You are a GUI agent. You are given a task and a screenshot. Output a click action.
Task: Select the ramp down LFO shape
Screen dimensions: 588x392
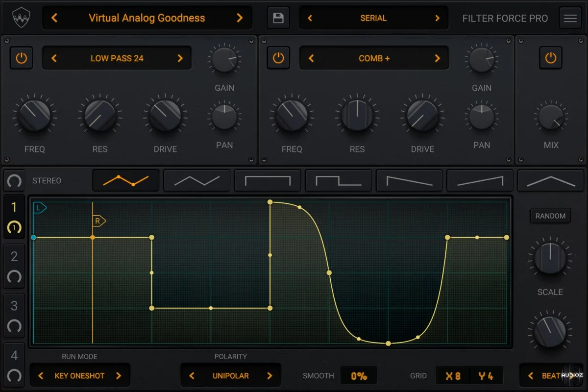[409, 180]
